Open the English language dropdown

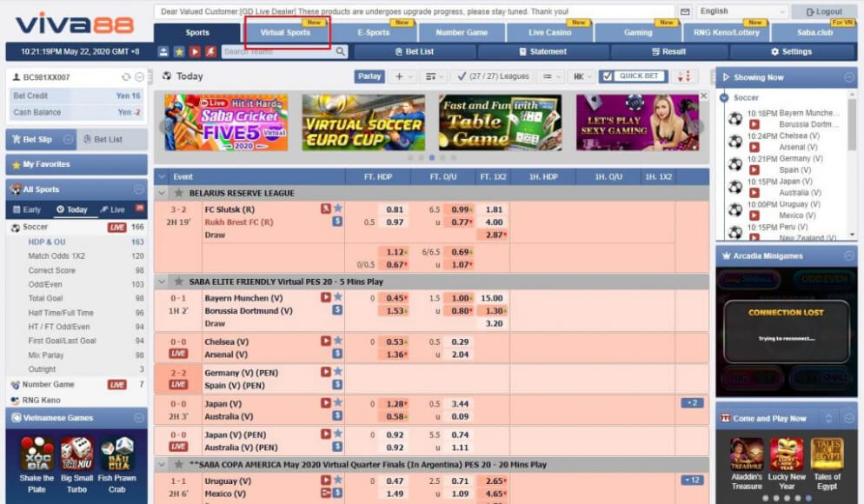pyautogui.click(x=741, y=11)
